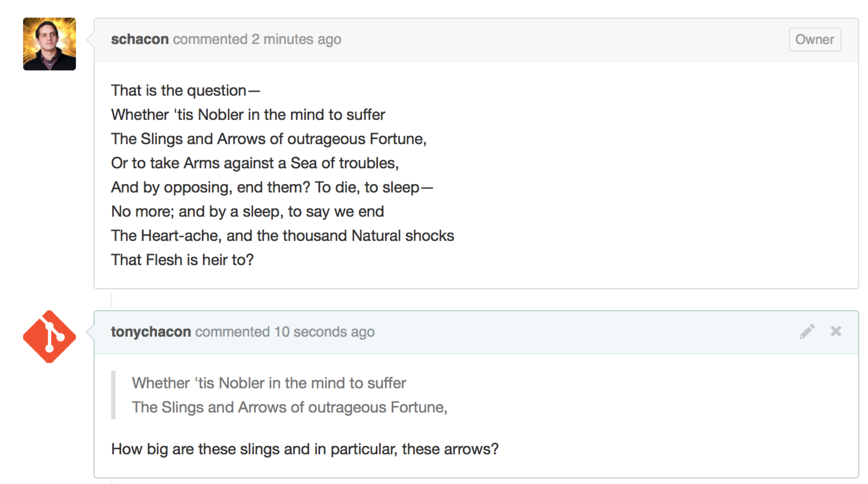Click the "10 seconds ago" timestamp
The height and width of the screenshot is (484, 868).
(x=324, y=332)
